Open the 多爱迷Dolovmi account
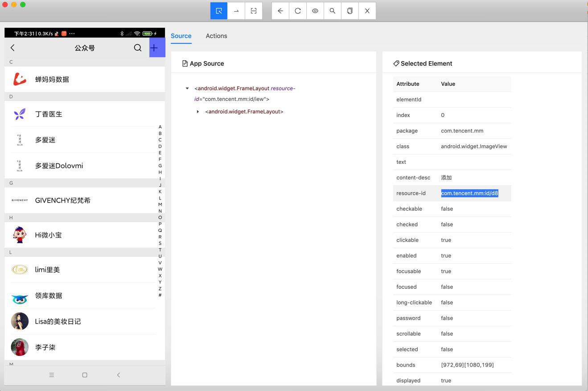 [85, 166]
